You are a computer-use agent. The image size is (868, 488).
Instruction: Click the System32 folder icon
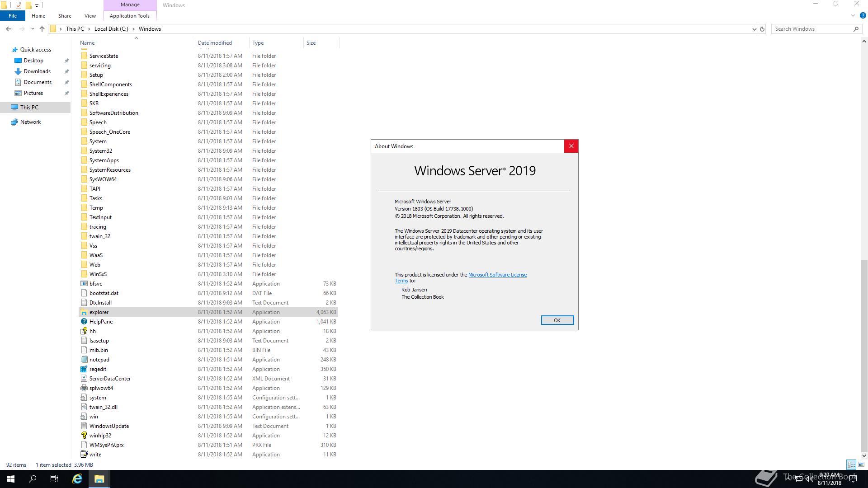pyautogui.click(x=84, y=151)
